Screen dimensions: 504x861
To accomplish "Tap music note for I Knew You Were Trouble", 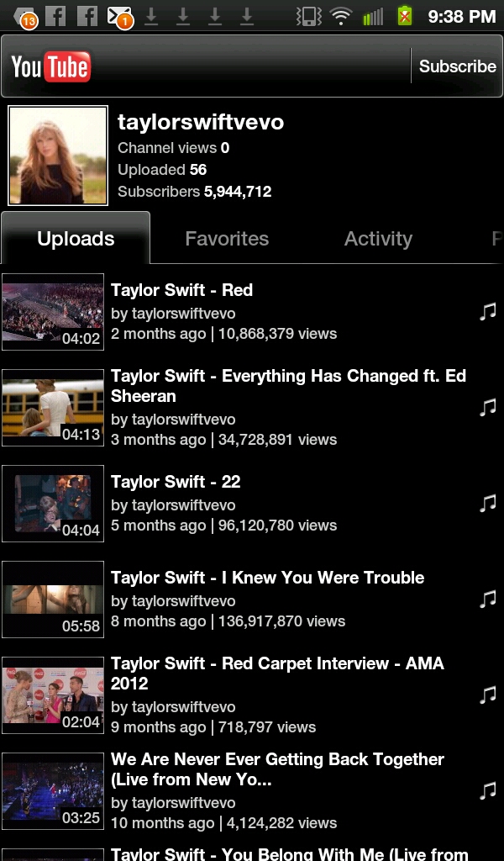I will (x=487, y=599).
